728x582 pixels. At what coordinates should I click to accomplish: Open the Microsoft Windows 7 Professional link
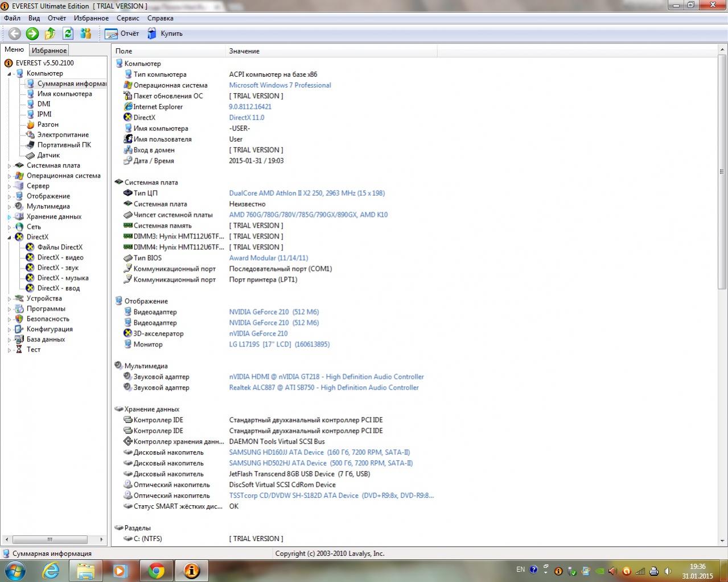(280, 85)
